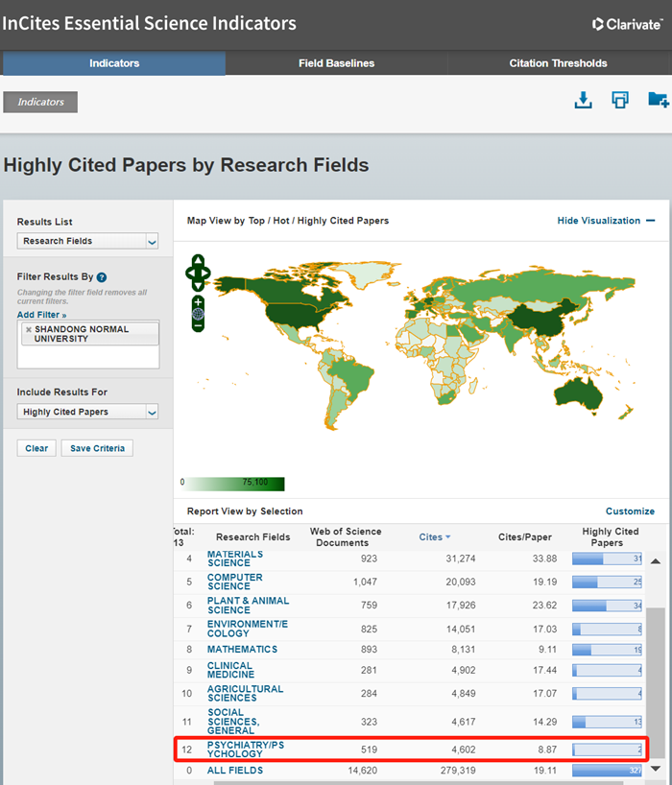Click Customize link in report view
672x785 pixels.
coord(630,511)
